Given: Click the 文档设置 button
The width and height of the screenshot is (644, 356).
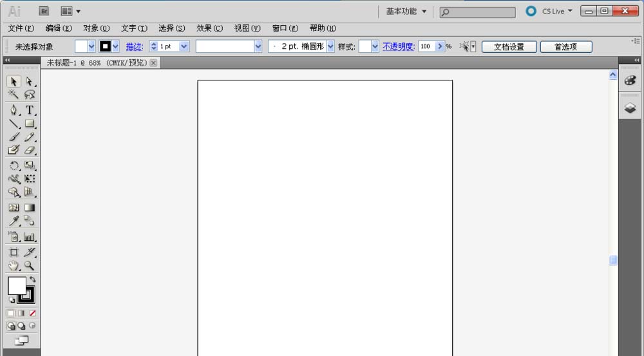Looking at the screenshot, I should click(x=509, y=47).
